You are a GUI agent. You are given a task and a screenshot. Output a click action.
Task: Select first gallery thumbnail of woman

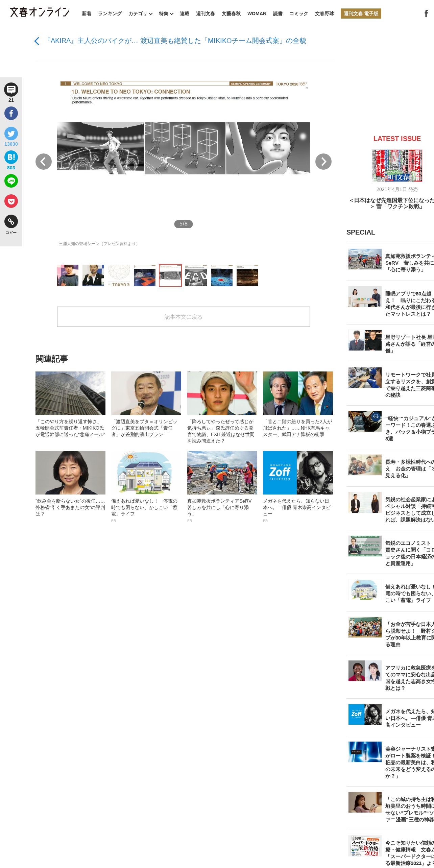pyautogui.click(x=68, y=275)
